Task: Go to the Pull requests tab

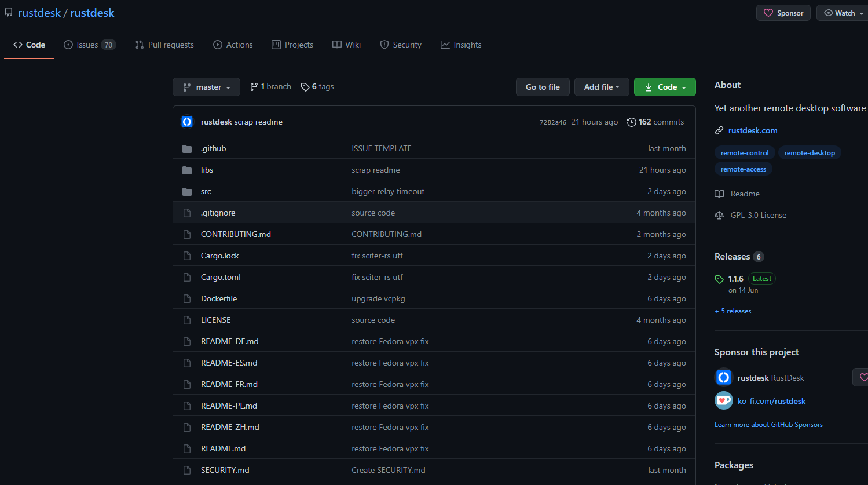Action: click(164, 45)
